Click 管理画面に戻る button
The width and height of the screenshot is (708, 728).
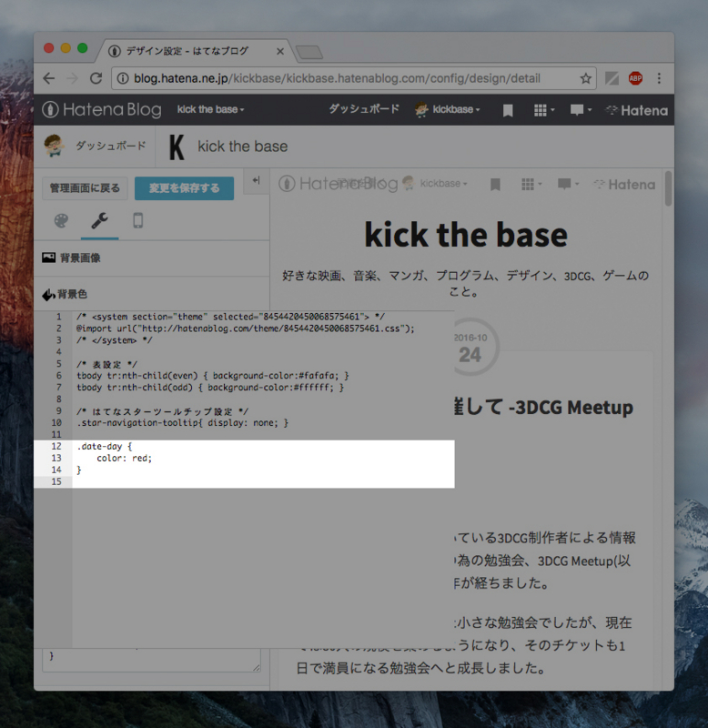(85, 188)
